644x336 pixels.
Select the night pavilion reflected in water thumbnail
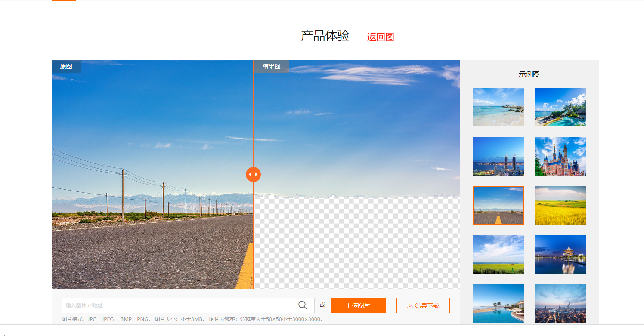coord(560,254)
